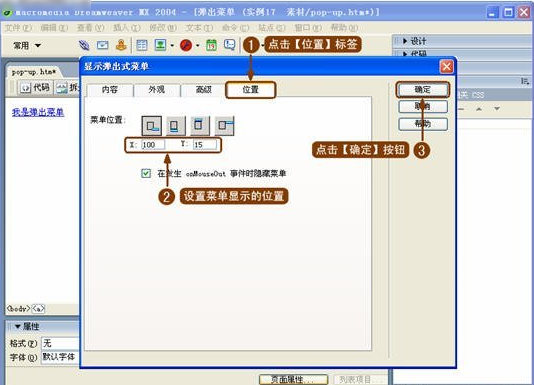Image resolution: width=534 pixels, height=385 pixels.
Task: Insert a table from the toolbar
Action: [142, 45]
